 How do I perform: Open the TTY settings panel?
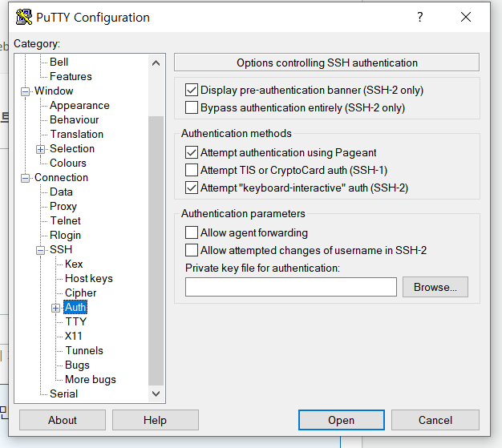click(76, 321)
